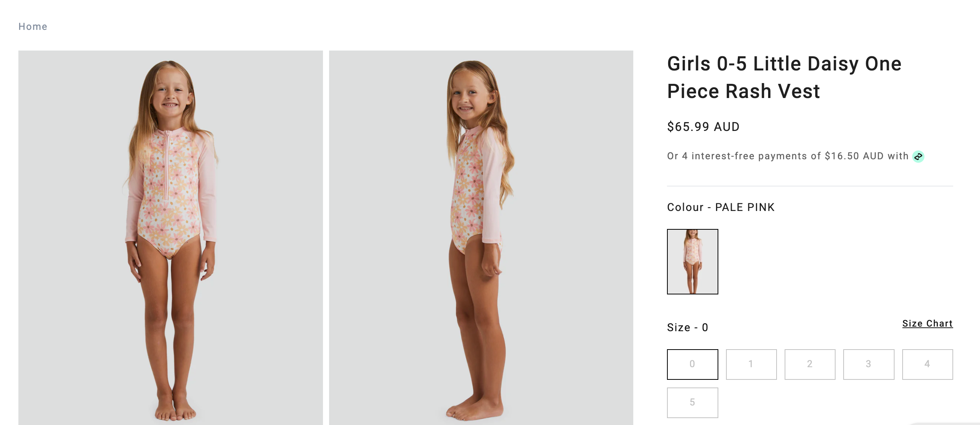Image resolution: width=980 pixels, height=425 pixels.
Task: Click the Afterpay logo icon
Action: 918,156
